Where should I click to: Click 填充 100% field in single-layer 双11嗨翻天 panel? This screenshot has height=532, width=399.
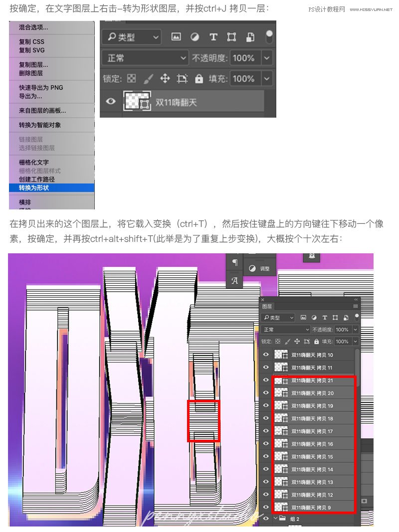pyautogui.click(x=246, y=79)
